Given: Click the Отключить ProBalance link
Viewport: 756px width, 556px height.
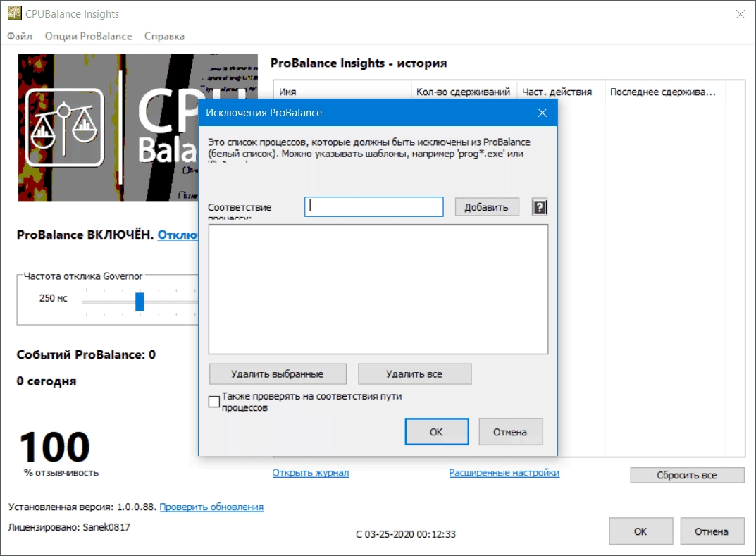Looking at the screenshot, I should point(178,235).
